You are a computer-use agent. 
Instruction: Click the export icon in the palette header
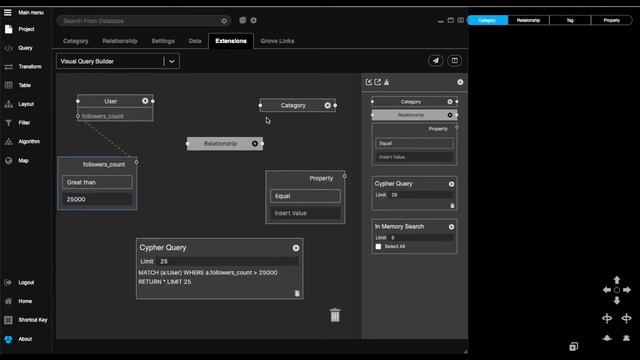pos(378,82)
